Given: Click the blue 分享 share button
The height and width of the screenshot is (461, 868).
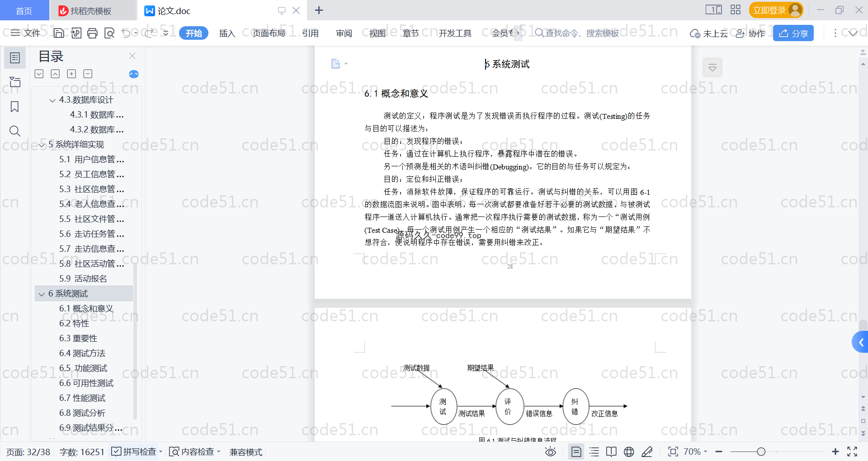Looking at the screenshot, I should coord(793,33).
